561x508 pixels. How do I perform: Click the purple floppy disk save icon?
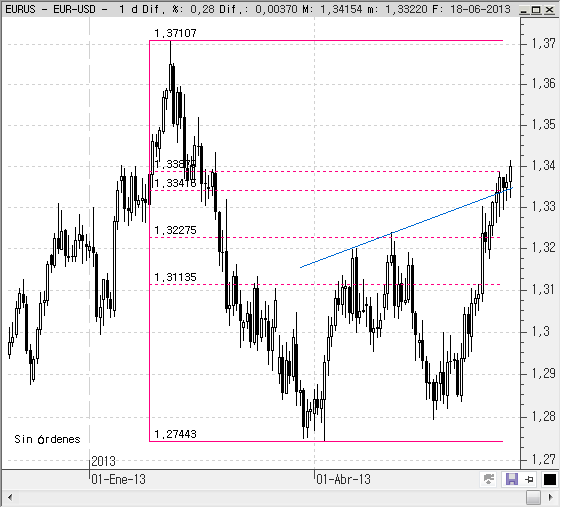[512, 479]
